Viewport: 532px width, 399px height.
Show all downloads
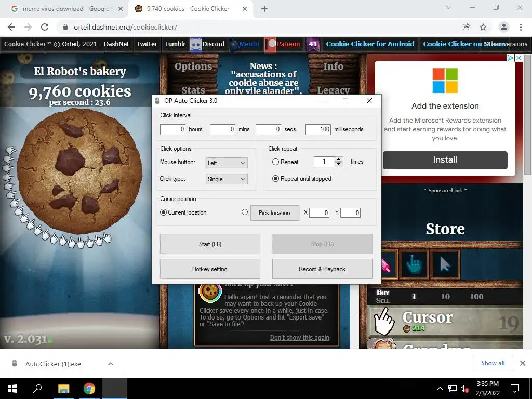493,363
